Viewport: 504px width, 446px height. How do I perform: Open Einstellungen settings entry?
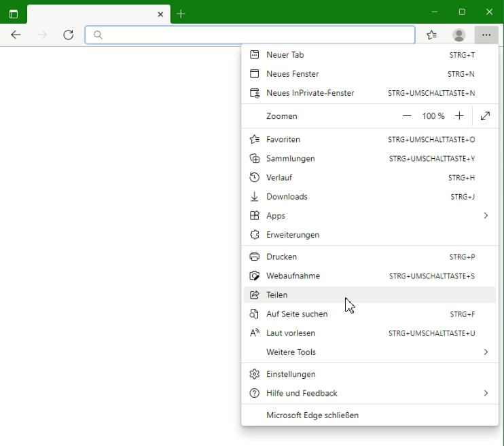[x=370, y=374]
